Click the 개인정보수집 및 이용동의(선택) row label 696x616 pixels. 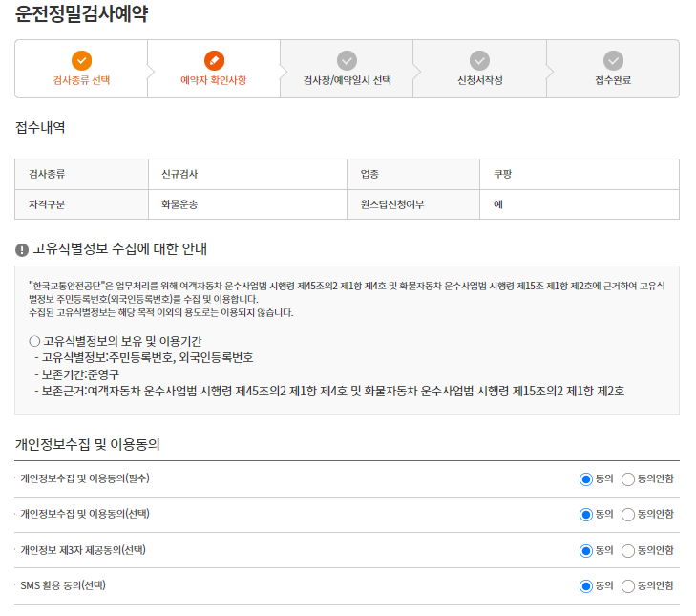[85, 514]
